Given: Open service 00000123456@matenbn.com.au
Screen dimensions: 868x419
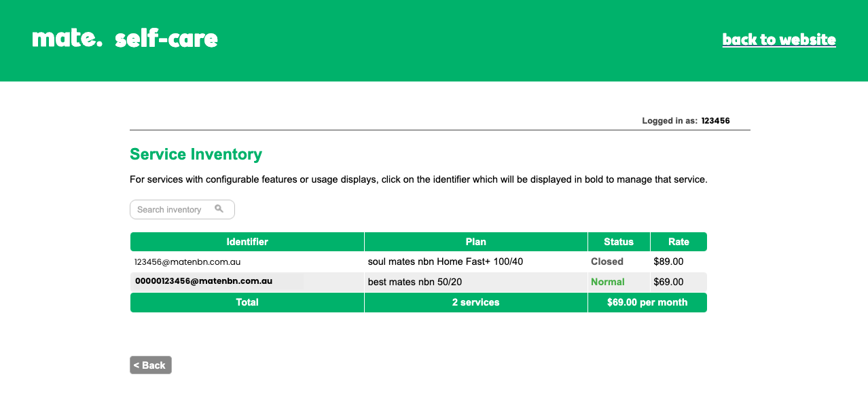Looking at the screenshot, I should click(204, 281).
